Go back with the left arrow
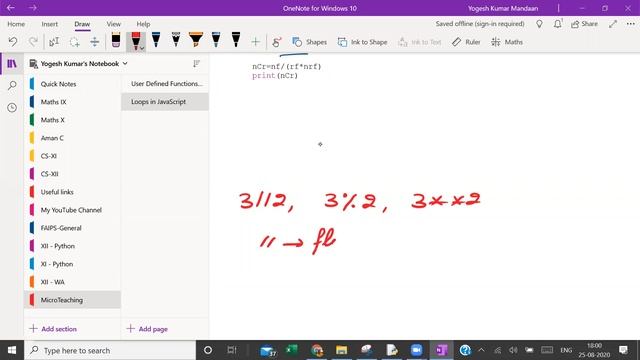The width and height of the screenshot is (640, 360). pos(11,8)
